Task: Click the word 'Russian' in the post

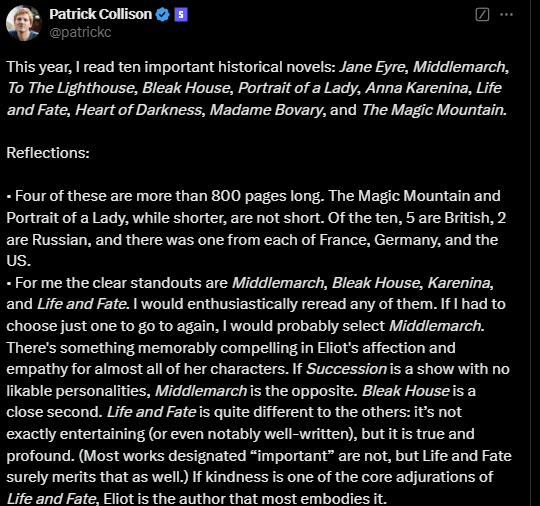Action: (x=62, y=240)
